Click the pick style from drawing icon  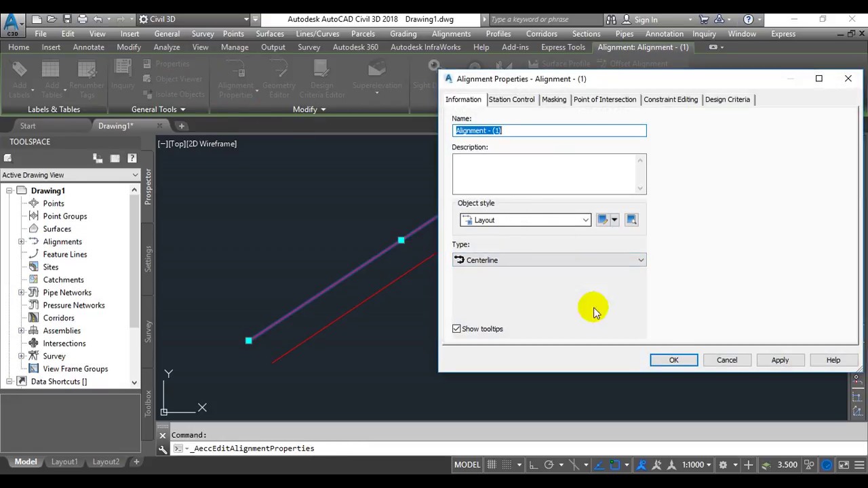tap(631, 220)
